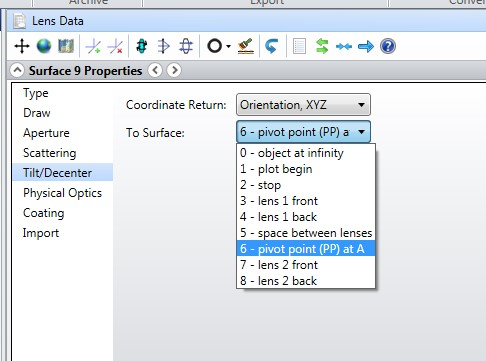Viewport: 486px width, 361px height.
Task: Click the four-arrow move icon in toolbar
Action: pos(22,46)
